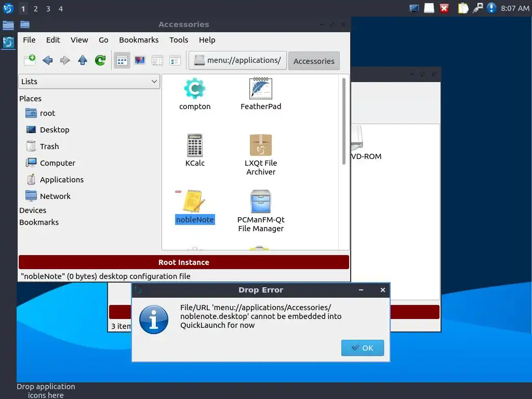Click the network connection tray icon
Screen dimensions: 532x399
tap(478, 8)
